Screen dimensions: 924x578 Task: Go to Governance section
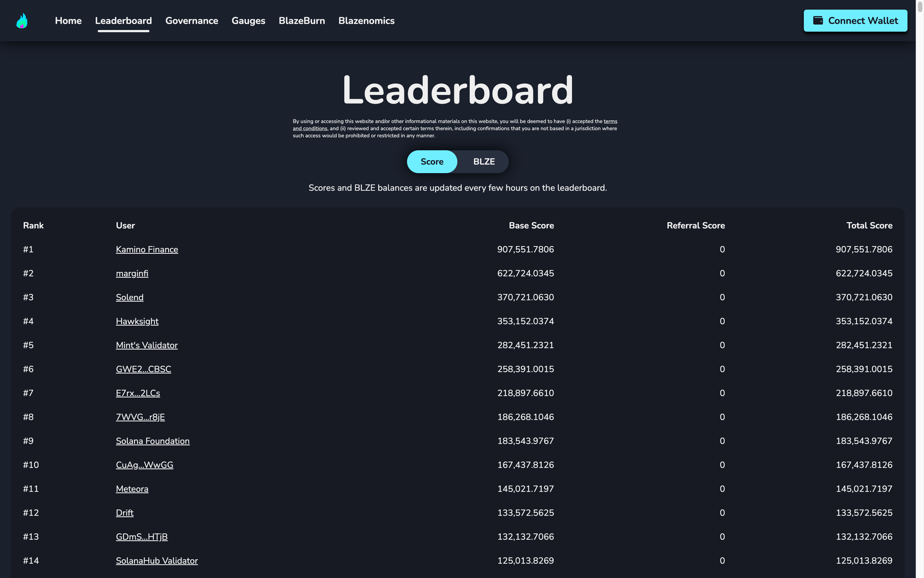(x=192, y=21)
